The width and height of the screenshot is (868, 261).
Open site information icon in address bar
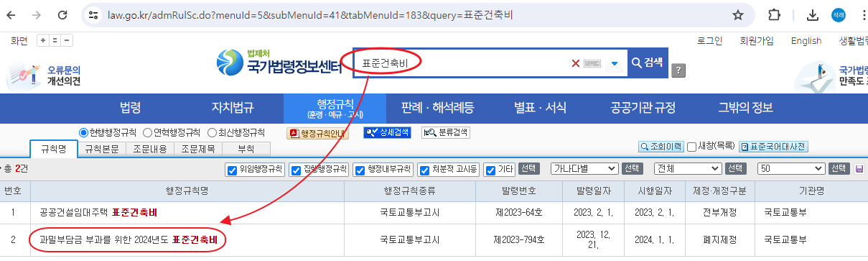[93, 14]
